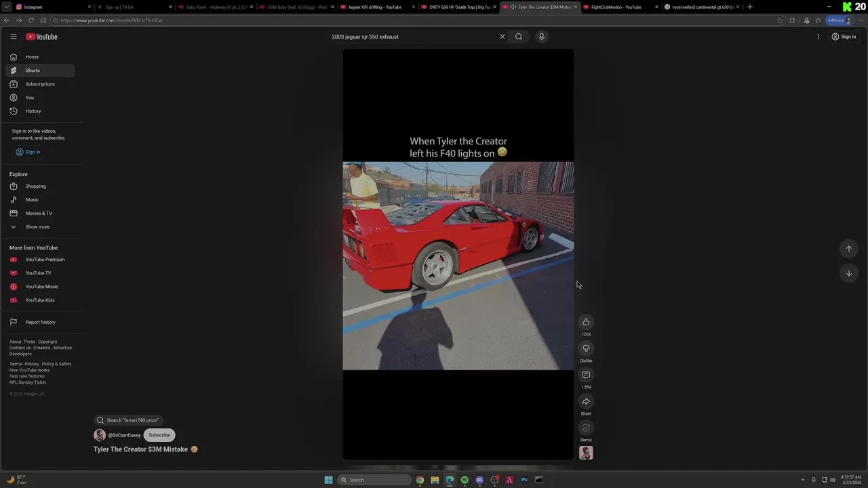
Task: Click the sidebar Sign in button
Action: [28, 152]
